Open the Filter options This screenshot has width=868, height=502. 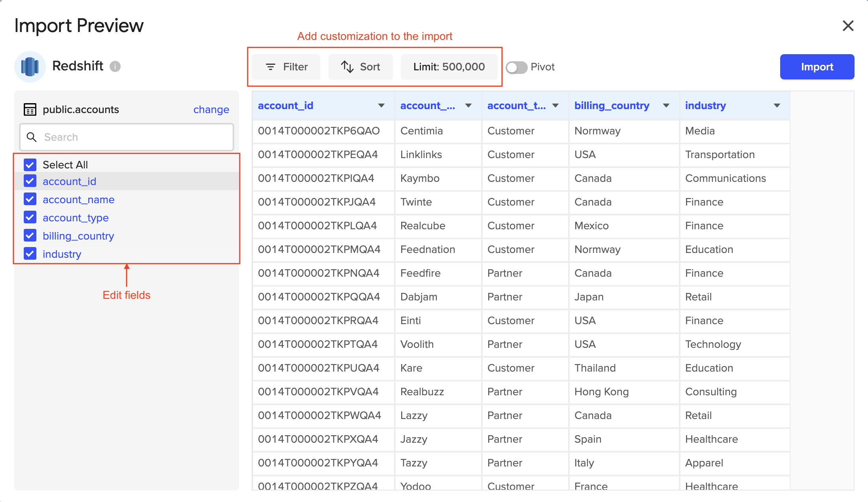click(x=286, y=67)
